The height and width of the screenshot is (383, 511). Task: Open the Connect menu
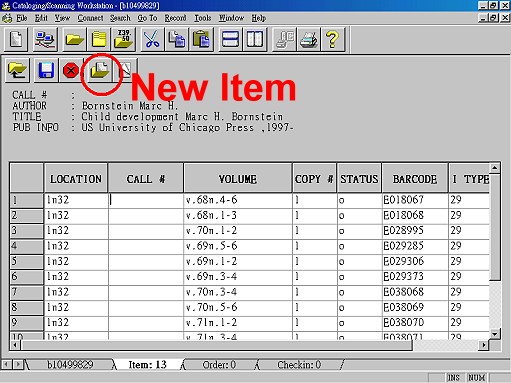tap(90, 18)
